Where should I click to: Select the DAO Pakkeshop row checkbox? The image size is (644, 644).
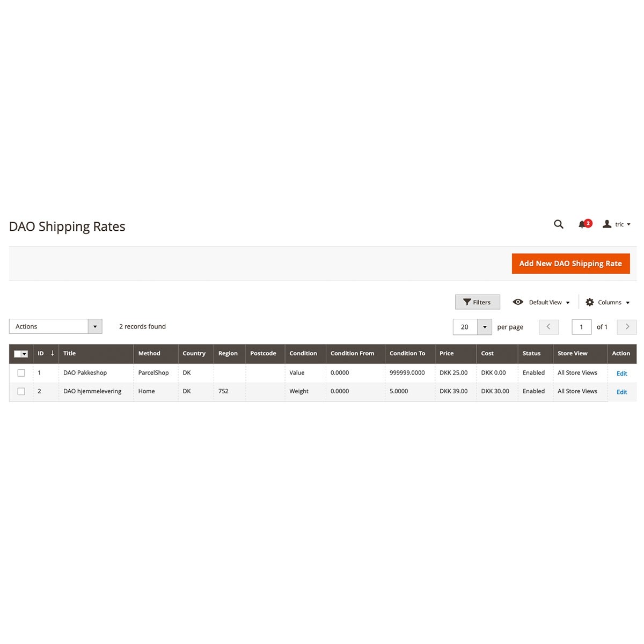[21, 373]
